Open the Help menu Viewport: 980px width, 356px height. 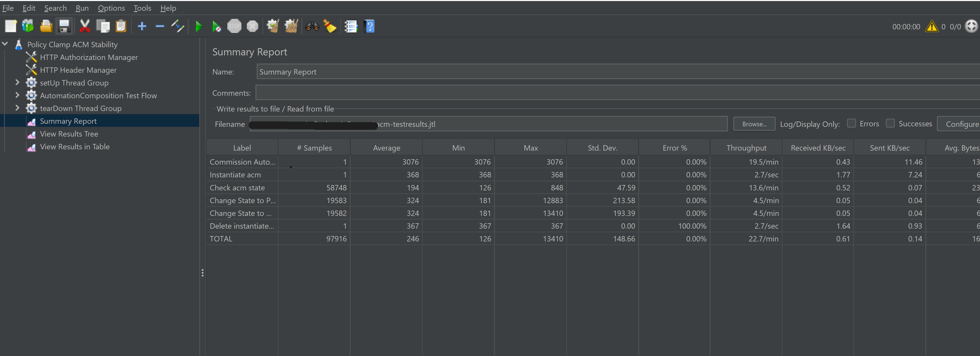tap(168, 8)
